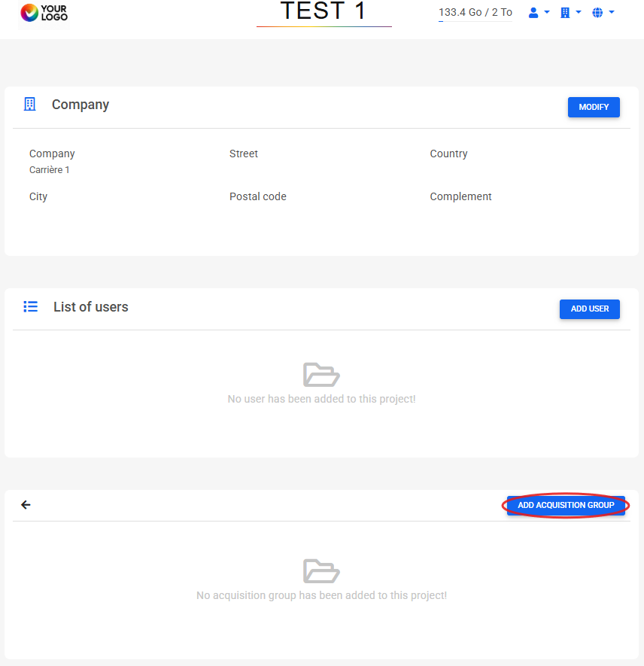Image resolution: width=644 pixels, height=666 pixels.
Task: Click the Your Logo home icon
Action: 44,13
